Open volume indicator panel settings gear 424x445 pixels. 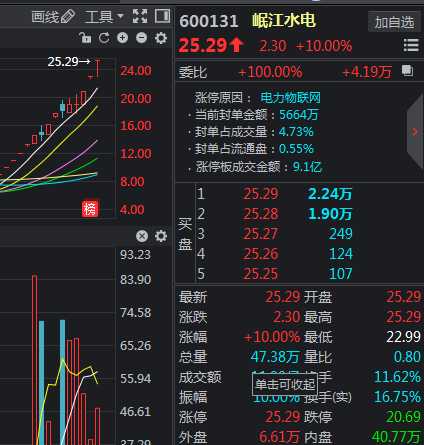click(x=161, y=236)
